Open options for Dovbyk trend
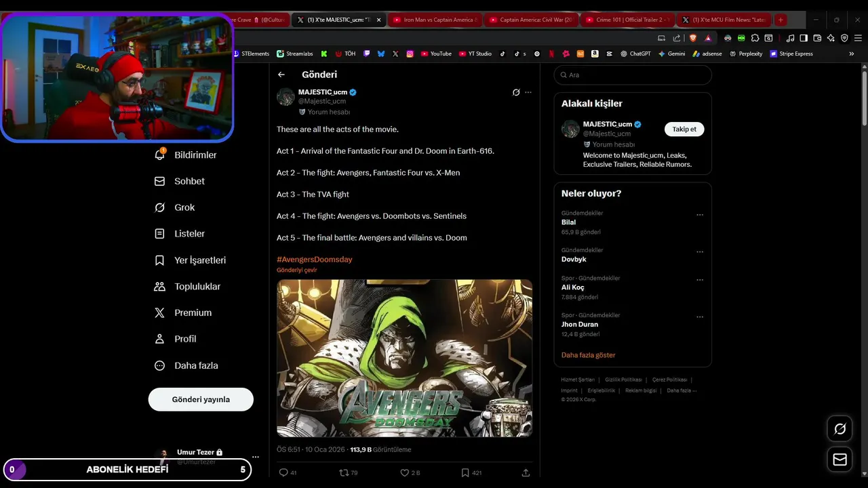 pos(700,252)
